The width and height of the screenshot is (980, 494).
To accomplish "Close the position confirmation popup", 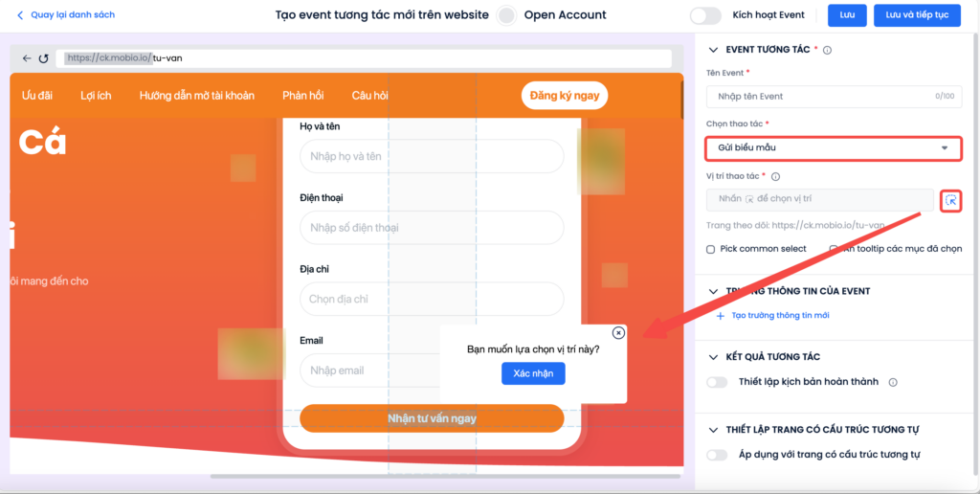I will click(x=618, y=332).
